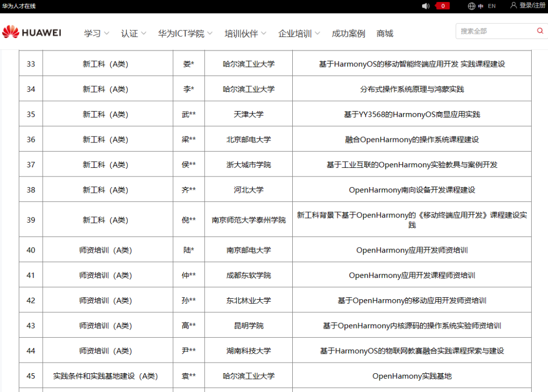548x392 pixels.
Task: Select name cell 娄*
Action: click(189, 63)
